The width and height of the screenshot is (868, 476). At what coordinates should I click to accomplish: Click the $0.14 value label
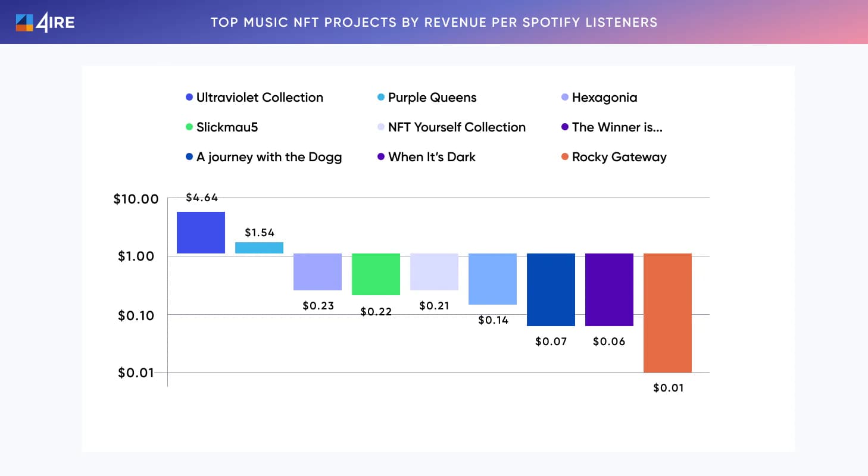(x=493, y=320)
